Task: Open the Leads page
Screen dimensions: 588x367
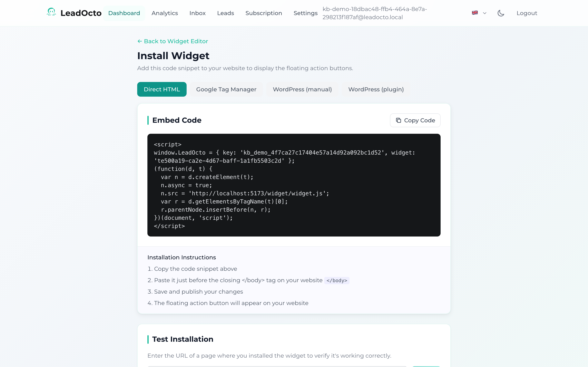Action: click(x=225, y=13)
